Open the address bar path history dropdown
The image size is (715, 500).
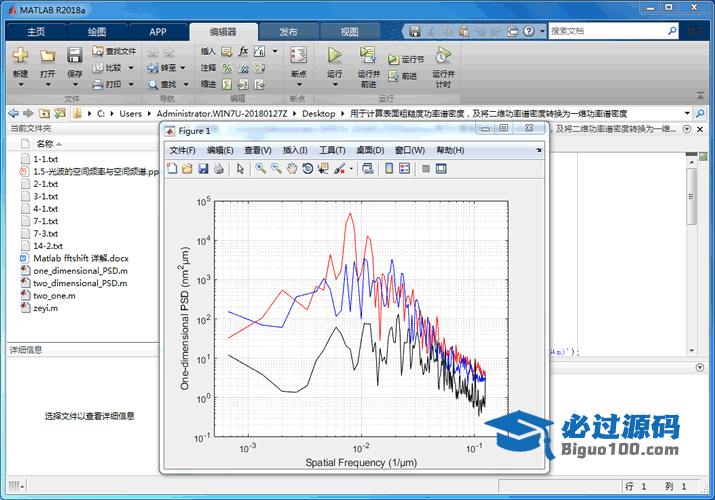click(x=689, y=113)
